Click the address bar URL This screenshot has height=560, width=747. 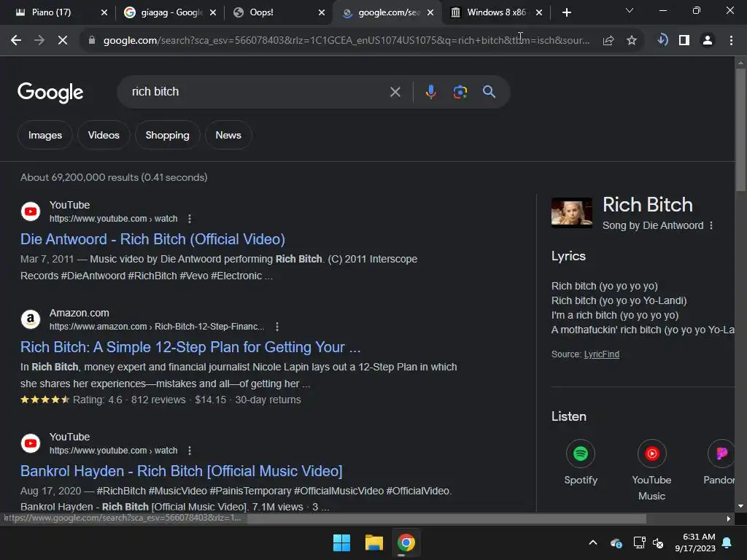pos(347,41)
